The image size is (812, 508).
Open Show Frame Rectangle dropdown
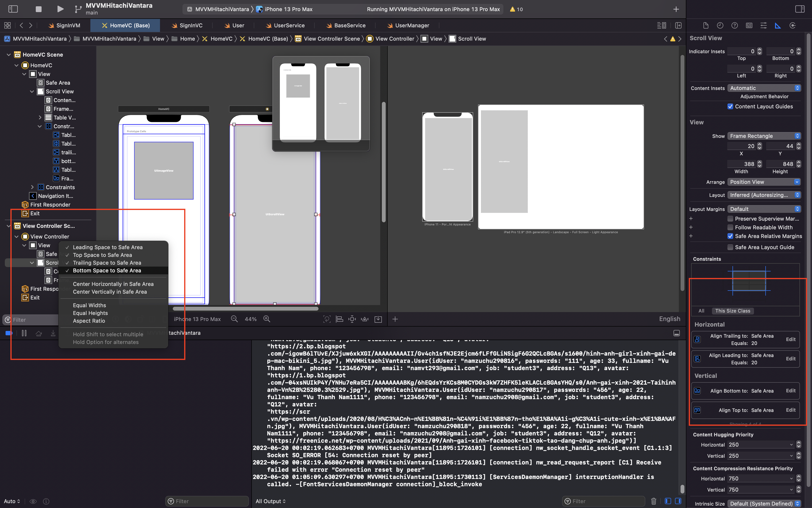(764, 136)
